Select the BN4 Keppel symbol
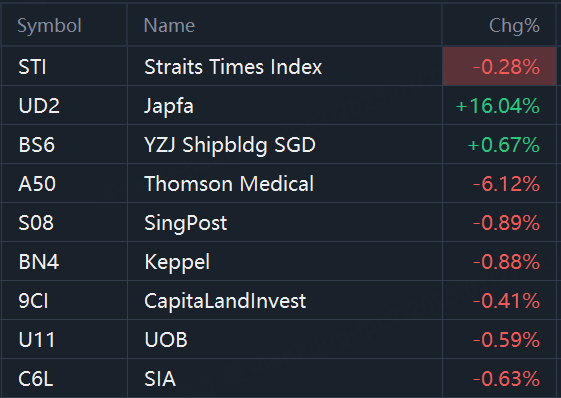This screenshot has width=561, height=398. (x=39, y=262)
